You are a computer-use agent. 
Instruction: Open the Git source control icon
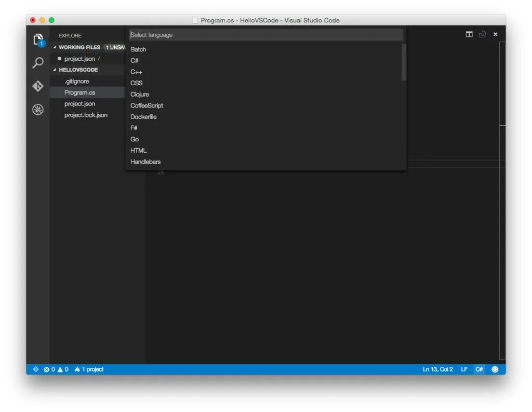[x=38, y=86]
